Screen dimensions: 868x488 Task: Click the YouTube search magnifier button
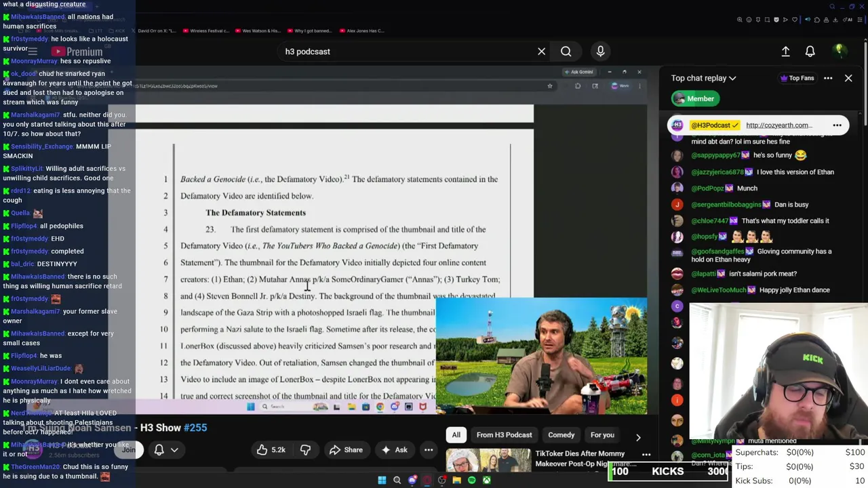click(x=566, y=52)
